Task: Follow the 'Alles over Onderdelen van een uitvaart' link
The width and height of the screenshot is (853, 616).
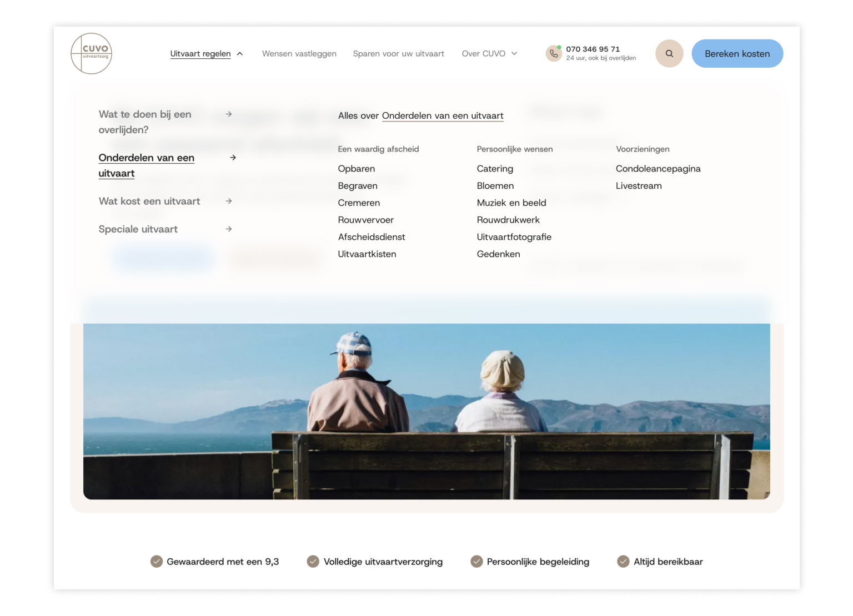Action: click(443, 115)
